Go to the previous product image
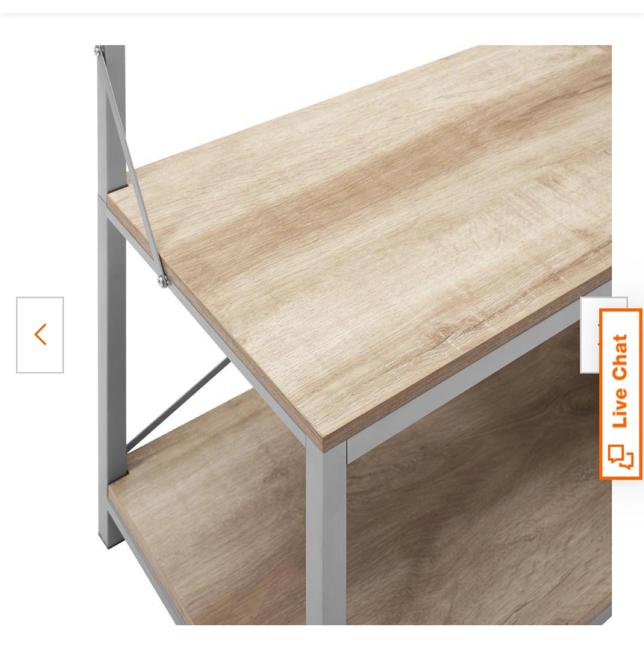 [x=40, y=335]
